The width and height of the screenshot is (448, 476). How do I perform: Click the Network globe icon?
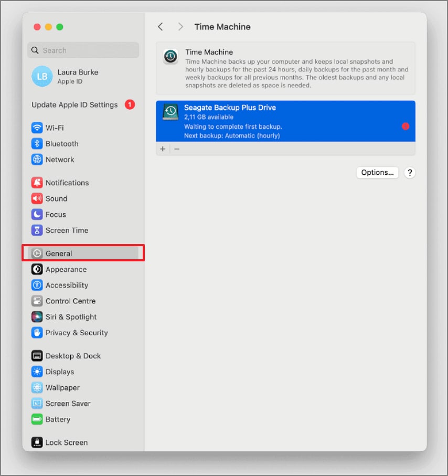[x=37, y=160]
